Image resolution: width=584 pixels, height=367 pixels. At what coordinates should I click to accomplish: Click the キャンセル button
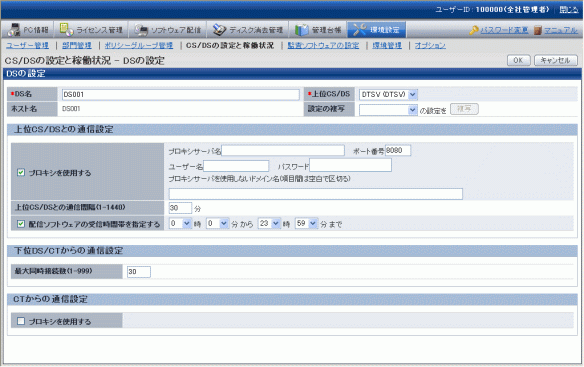pos(556,60)
